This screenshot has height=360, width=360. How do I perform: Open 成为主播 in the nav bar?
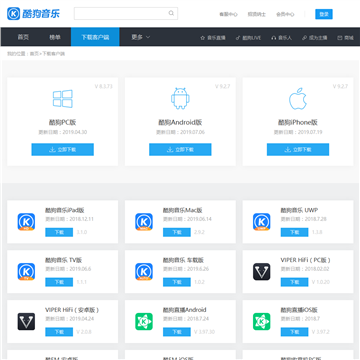tap(315, 38)
